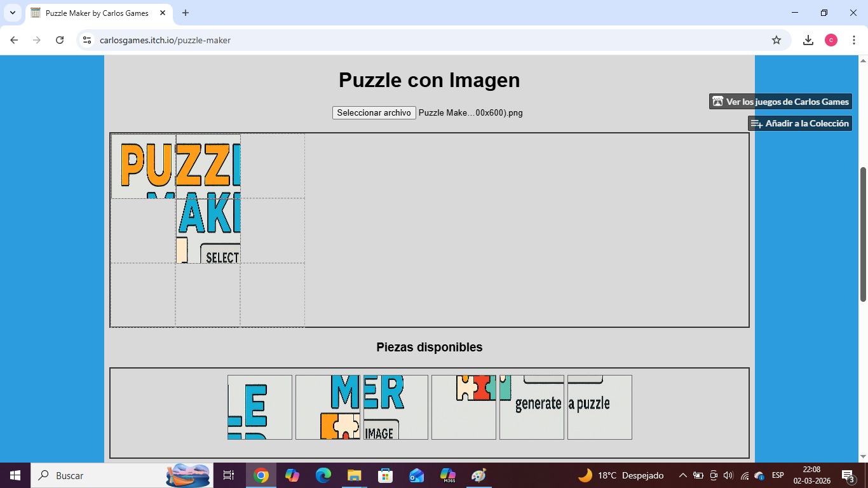Click the Seleccionar archivo button
The height and width of the screenshot is (488, 868).
pos(374,112)
